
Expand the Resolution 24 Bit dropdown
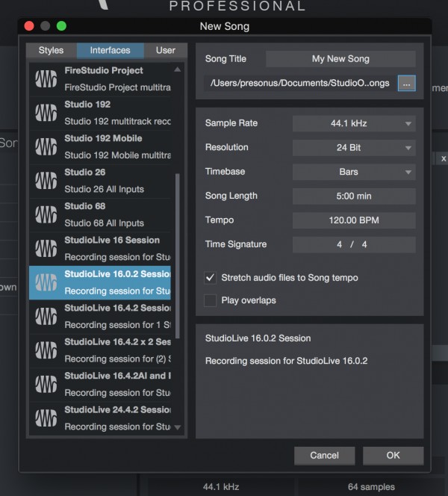point(353,148)
